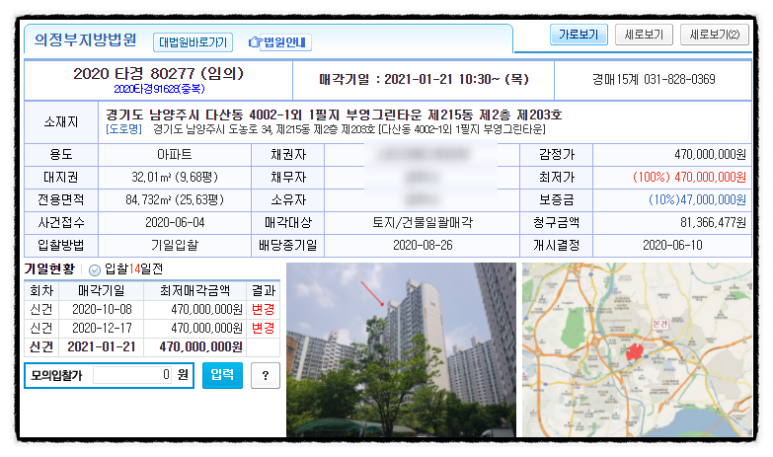Click 토지/건물일괄매각 value

422,222
